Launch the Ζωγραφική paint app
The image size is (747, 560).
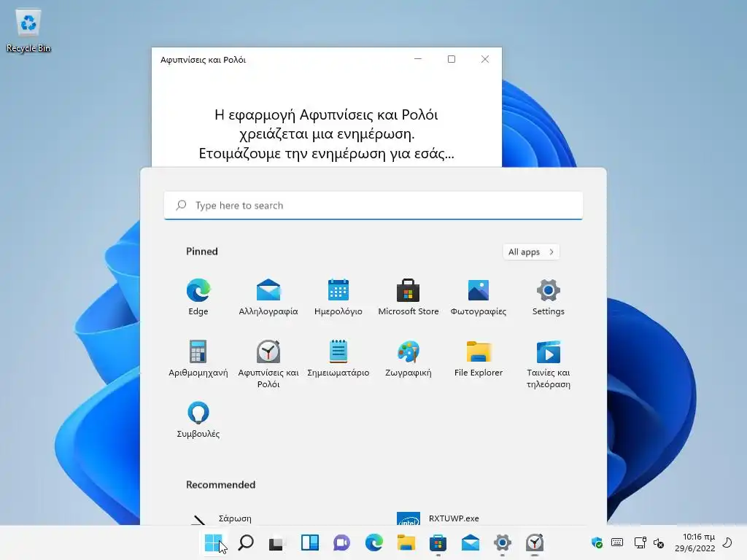point(409,359)
